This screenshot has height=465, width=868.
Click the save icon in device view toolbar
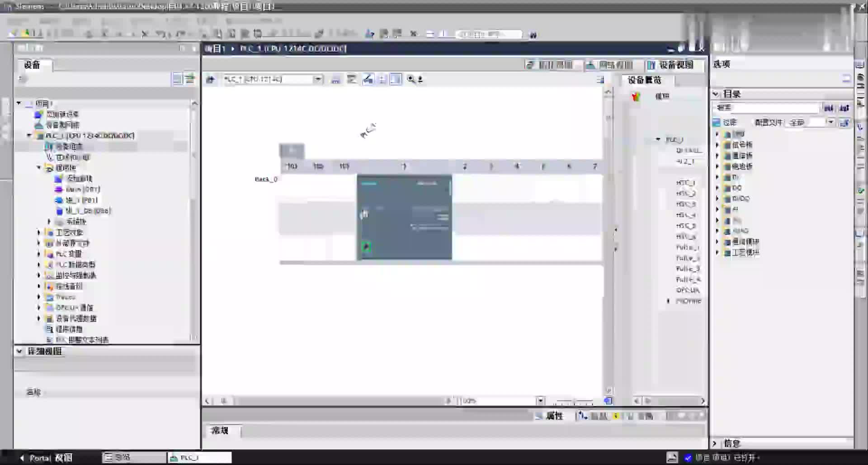coord(335,80)
